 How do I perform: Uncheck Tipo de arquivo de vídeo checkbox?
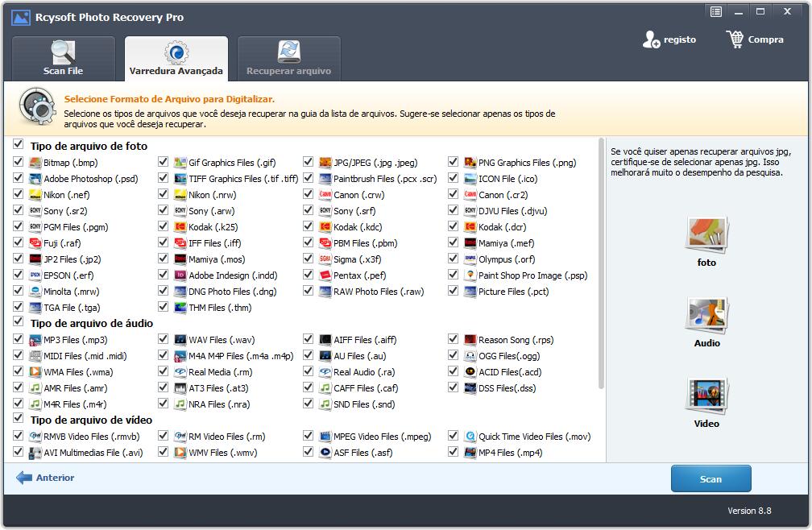click(18, 418)
